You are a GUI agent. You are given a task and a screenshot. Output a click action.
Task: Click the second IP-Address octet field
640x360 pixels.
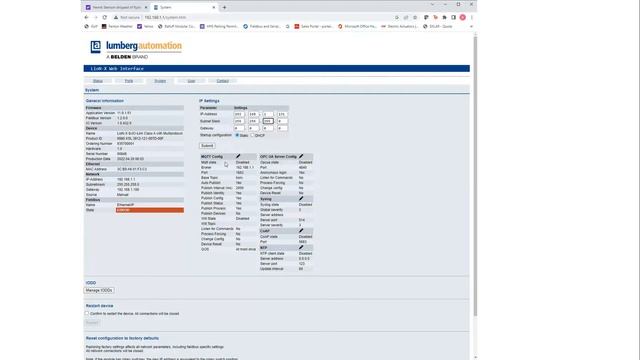click(x=253, y=114)
